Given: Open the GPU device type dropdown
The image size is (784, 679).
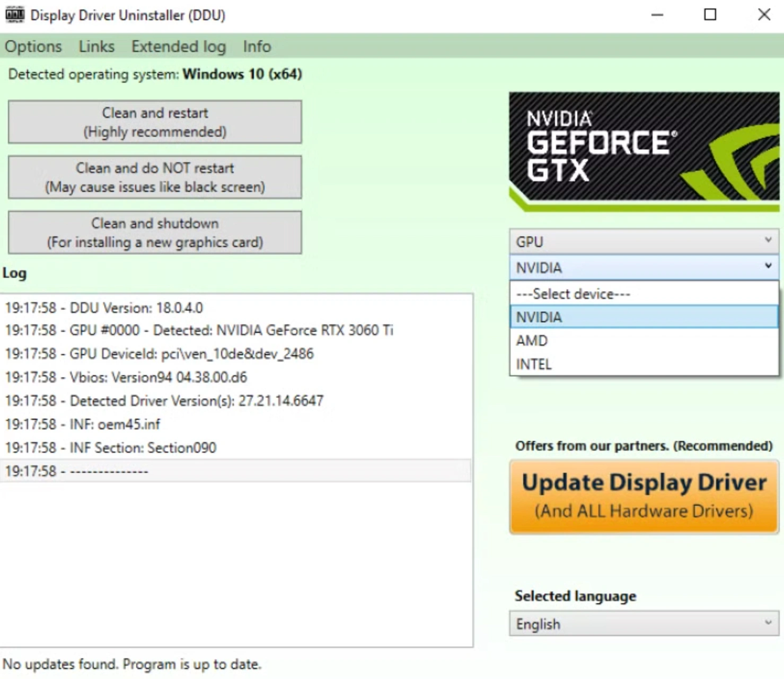Looking at the screenshot, I should tap(644, 242).
